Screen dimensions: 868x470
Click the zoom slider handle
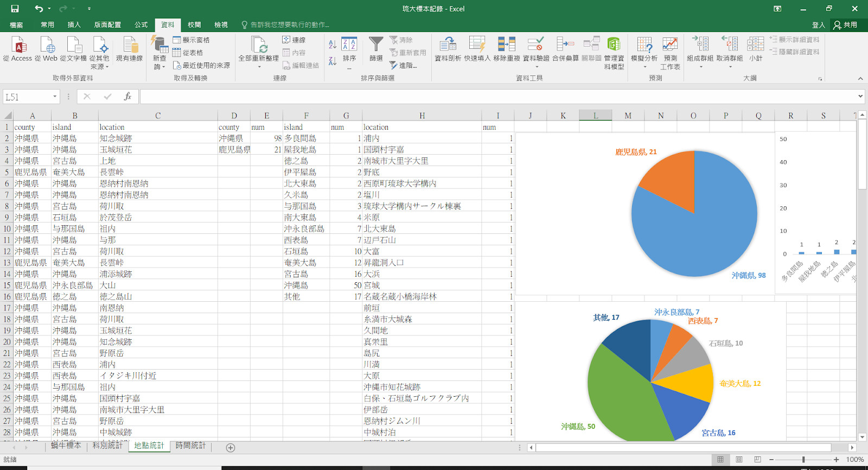tap(803, 460)
